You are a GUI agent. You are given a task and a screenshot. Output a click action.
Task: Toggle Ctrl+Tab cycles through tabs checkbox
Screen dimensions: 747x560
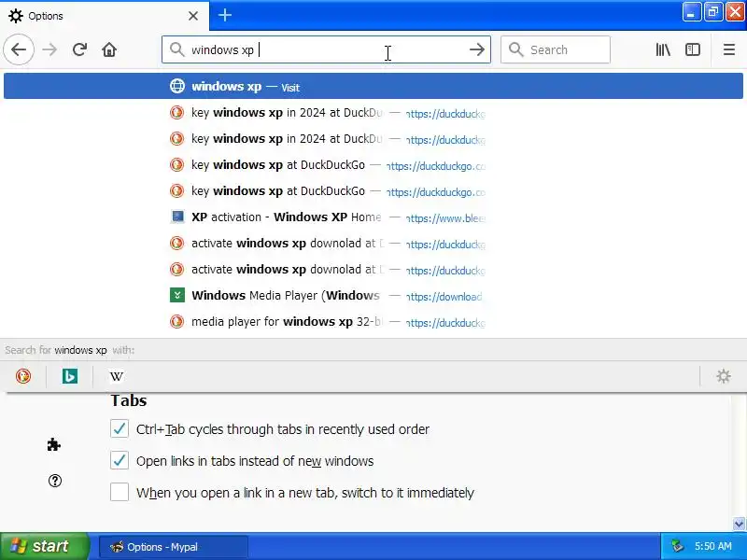(x=120, y=429)
